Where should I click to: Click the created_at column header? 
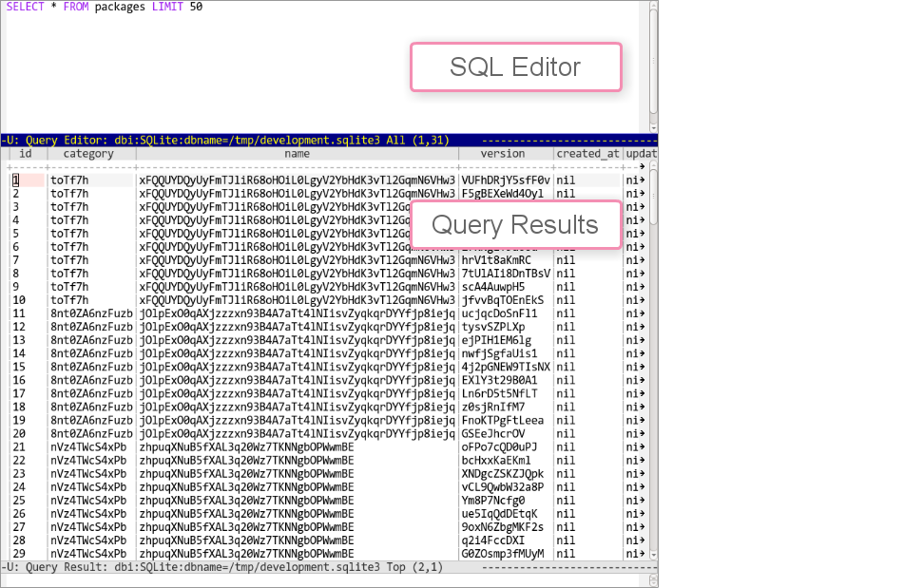point(587,153)
